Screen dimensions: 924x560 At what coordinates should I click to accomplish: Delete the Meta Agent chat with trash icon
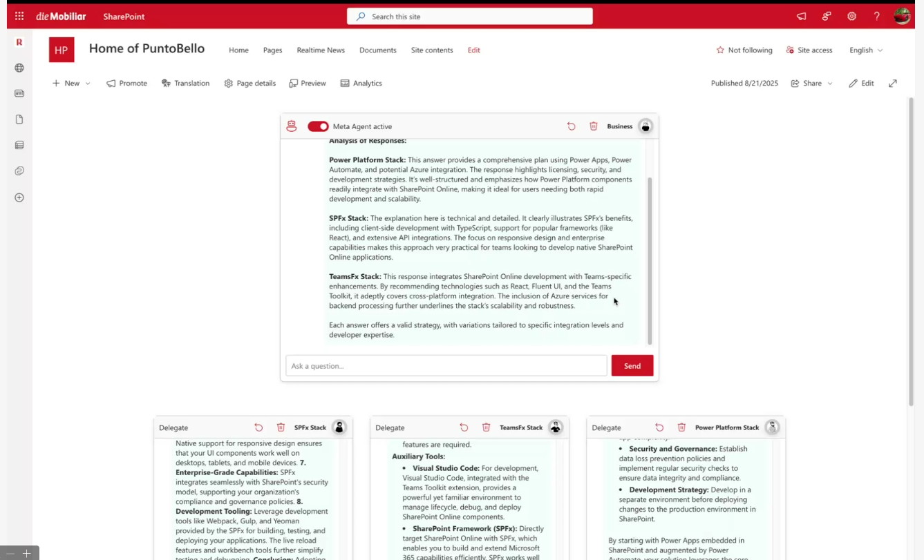pos(593,126)
